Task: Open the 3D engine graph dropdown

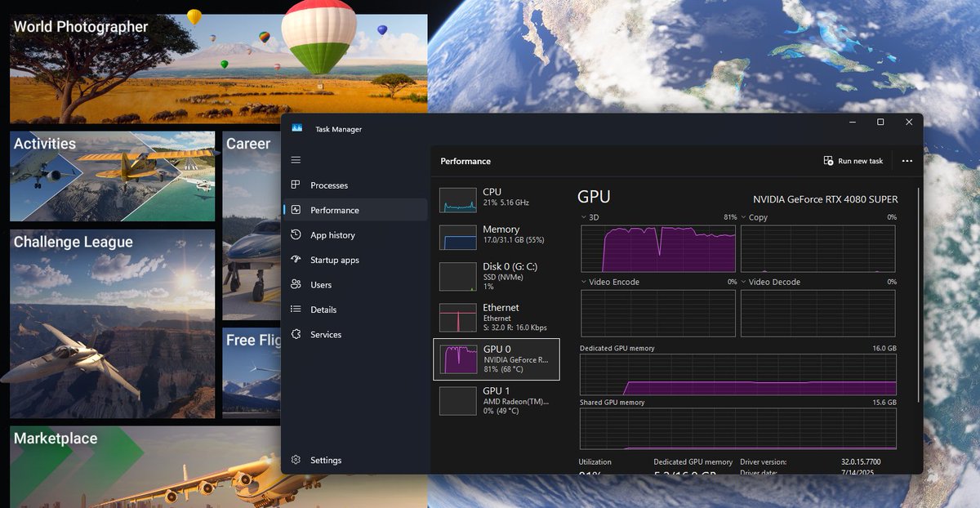Action: [584, 217]
